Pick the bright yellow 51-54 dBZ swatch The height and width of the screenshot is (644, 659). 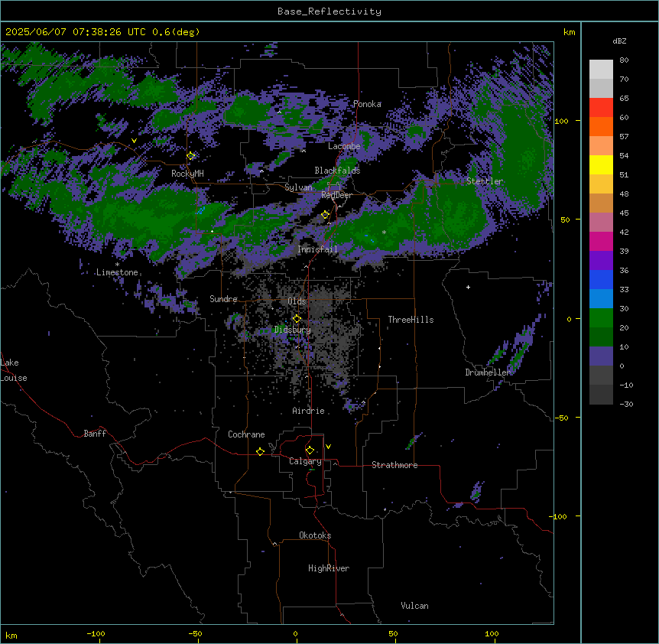601,164
